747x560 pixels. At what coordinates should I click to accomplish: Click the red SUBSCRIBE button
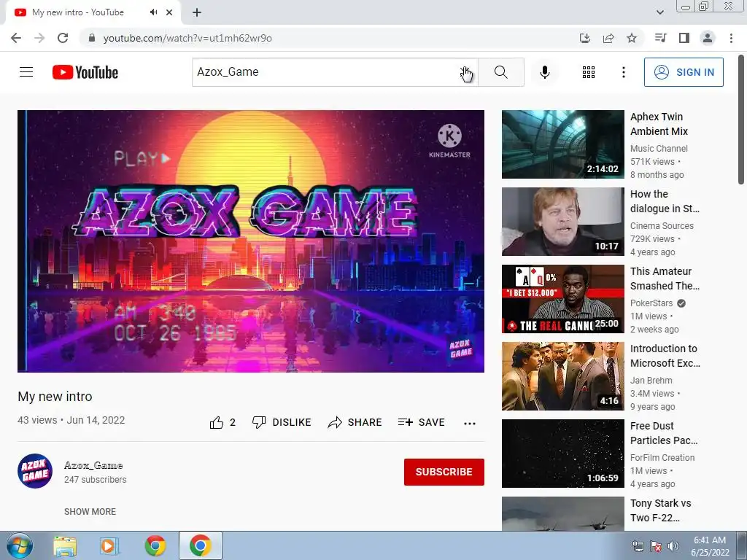click(444, 472)
